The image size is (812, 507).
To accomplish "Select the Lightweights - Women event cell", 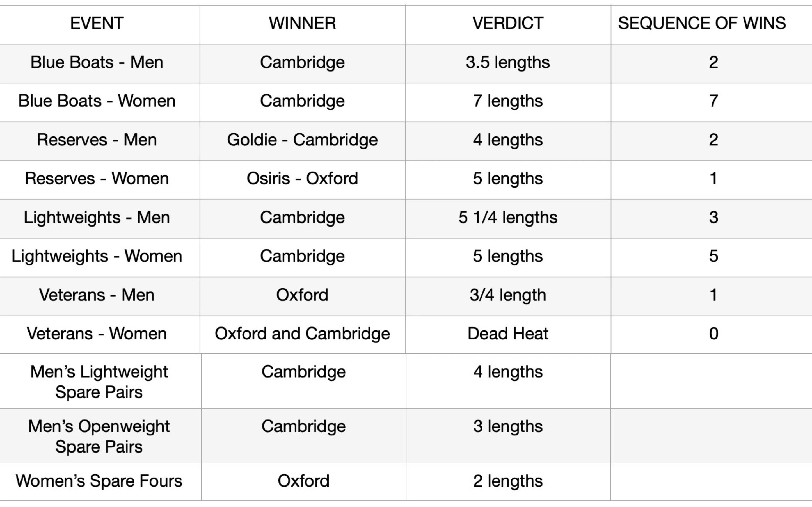I will coord(97,256).
